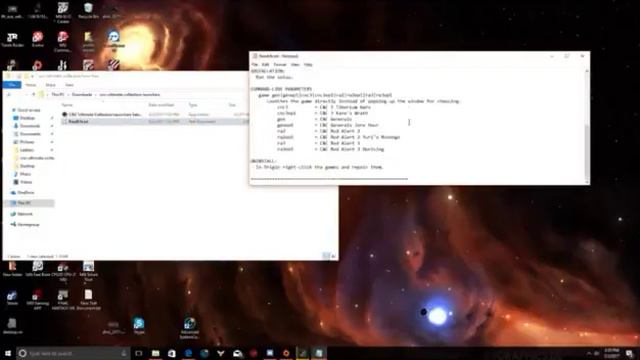Select the Skype desktop icon
The height and width of the screenshot is (360, 640).
[139, 326]
